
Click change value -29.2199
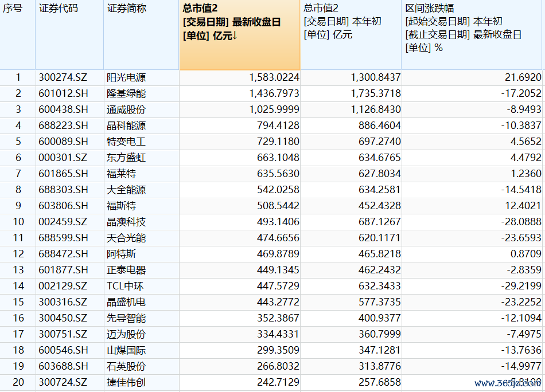(521, 286)
